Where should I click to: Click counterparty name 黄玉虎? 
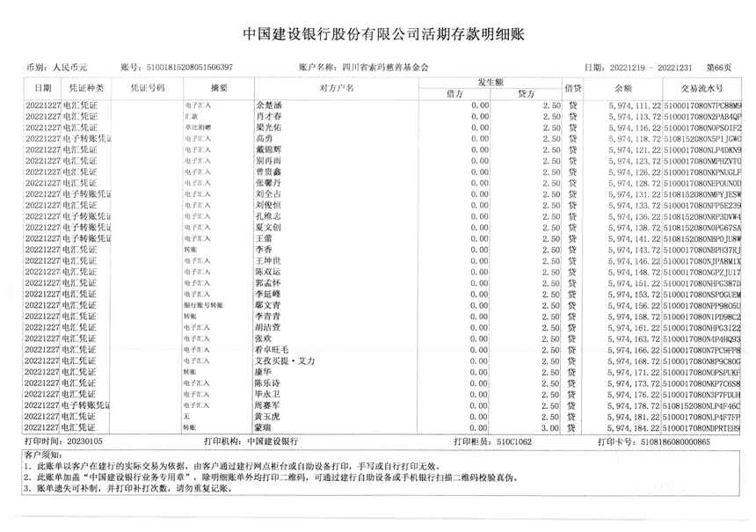point(267,416)
